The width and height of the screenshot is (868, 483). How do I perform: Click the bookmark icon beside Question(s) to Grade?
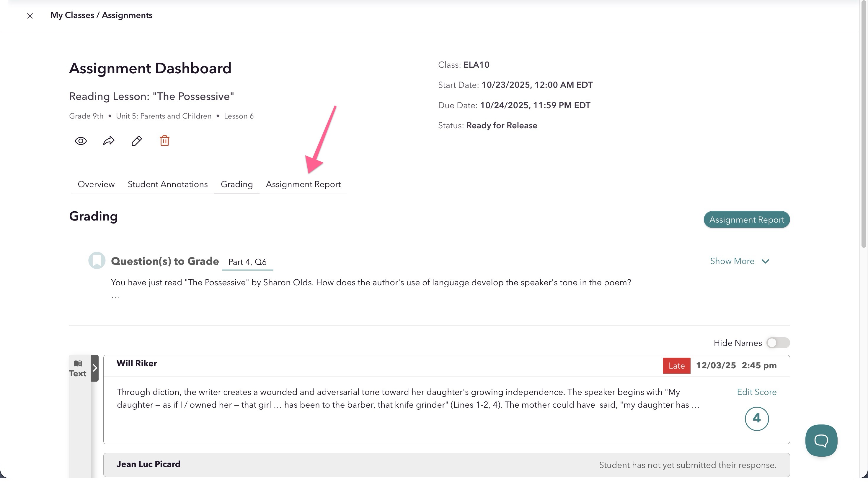point(97,260)
